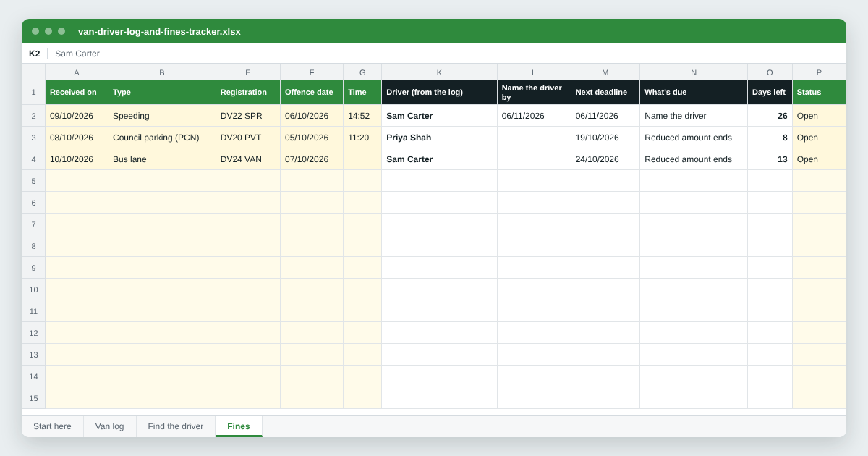
Task: Click the Status header cell
Action: 819,93
